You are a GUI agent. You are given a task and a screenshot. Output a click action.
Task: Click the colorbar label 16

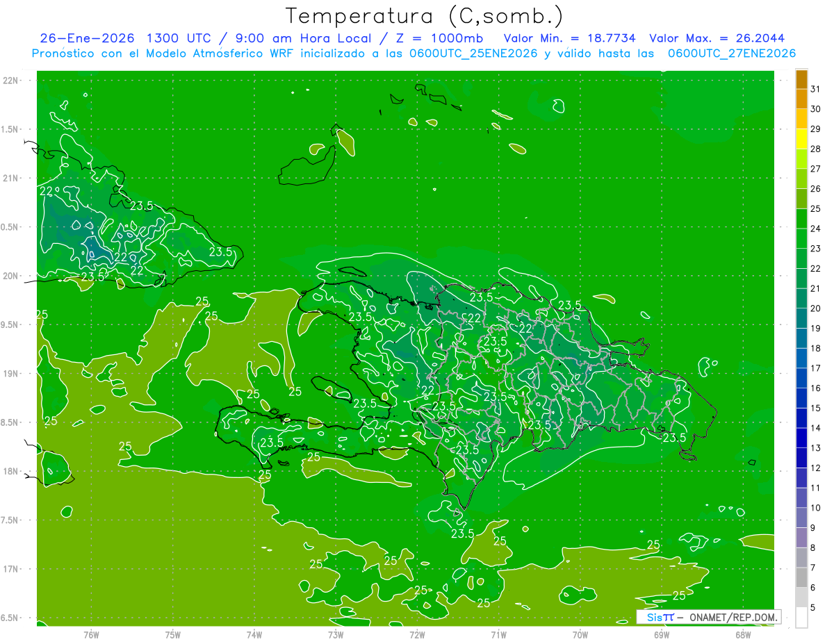point(816,388)
